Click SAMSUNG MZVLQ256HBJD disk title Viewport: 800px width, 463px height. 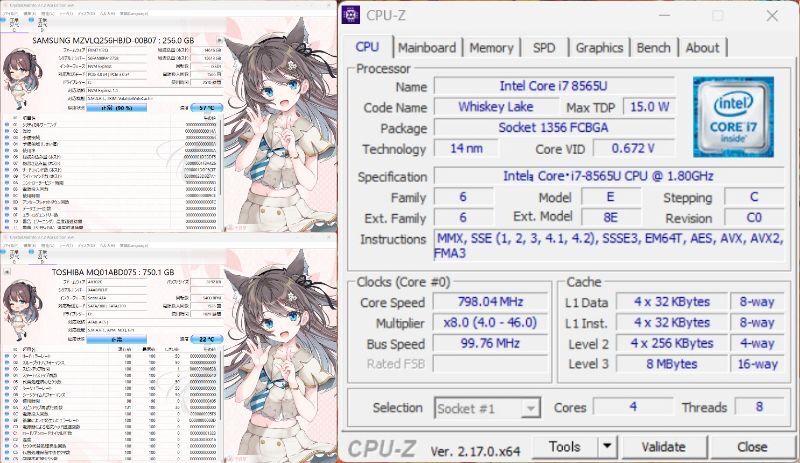(x=113, y=40)
